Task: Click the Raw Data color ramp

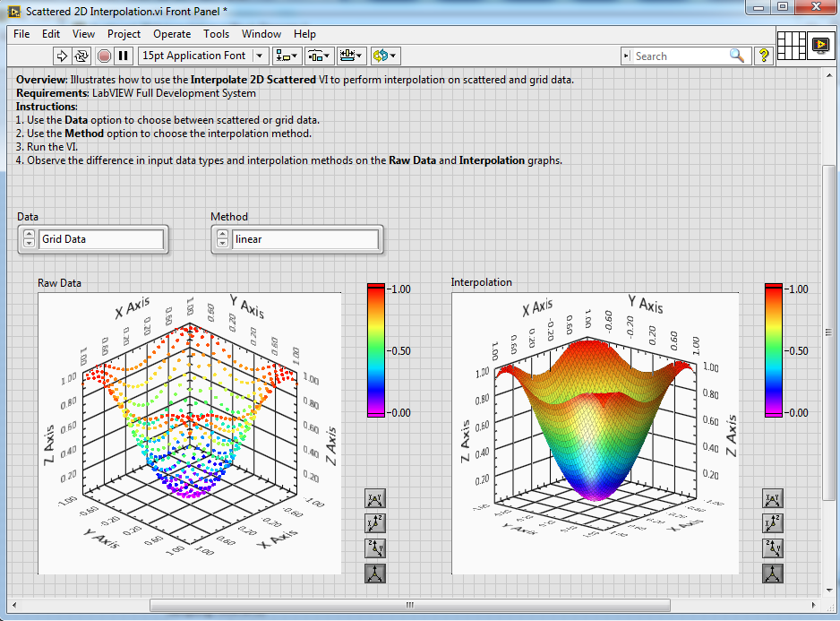Action: (x=376, y=350)
